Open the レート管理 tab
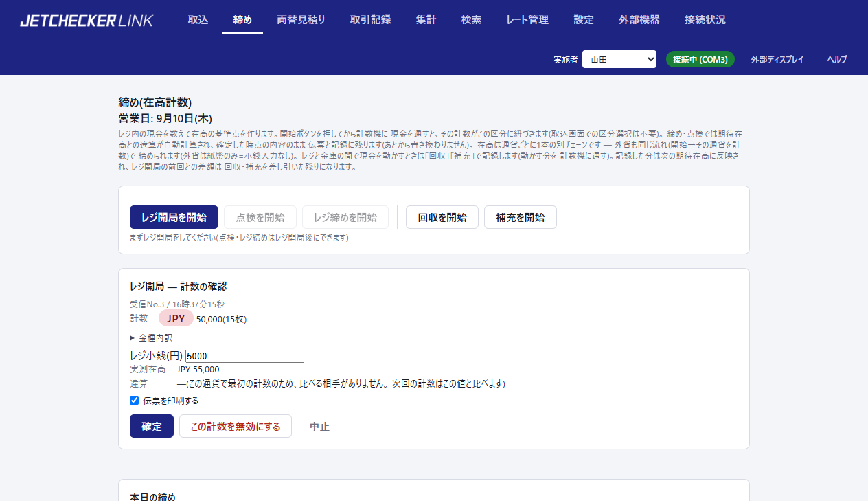This screenshot has height=501, width=868. pos(527,20)
